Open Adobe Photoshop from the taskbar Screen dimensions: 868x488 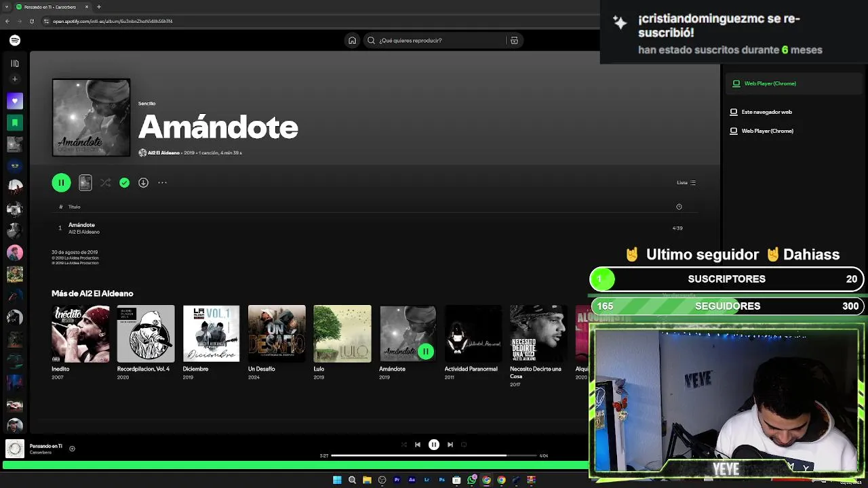[x=441, y=480]
